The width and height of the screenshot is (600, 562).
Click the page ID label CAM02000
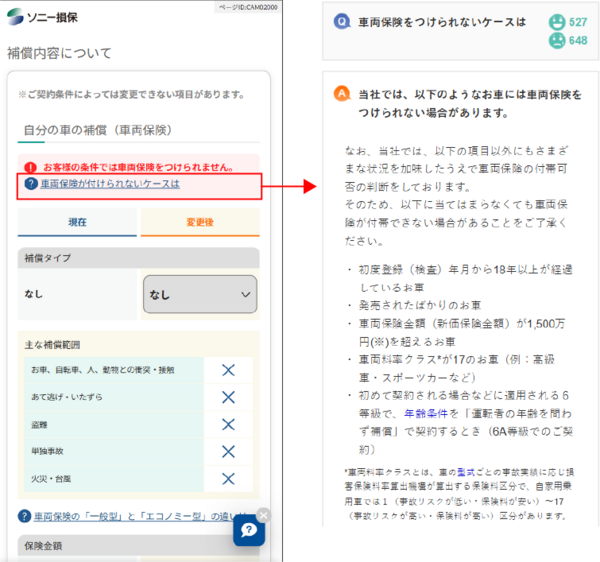point(248,7)
